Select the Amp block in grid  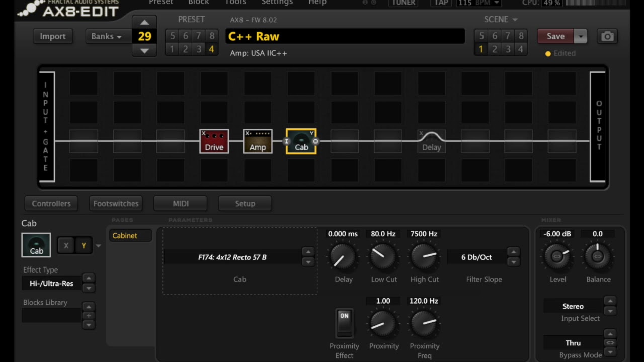pos(258,141)
